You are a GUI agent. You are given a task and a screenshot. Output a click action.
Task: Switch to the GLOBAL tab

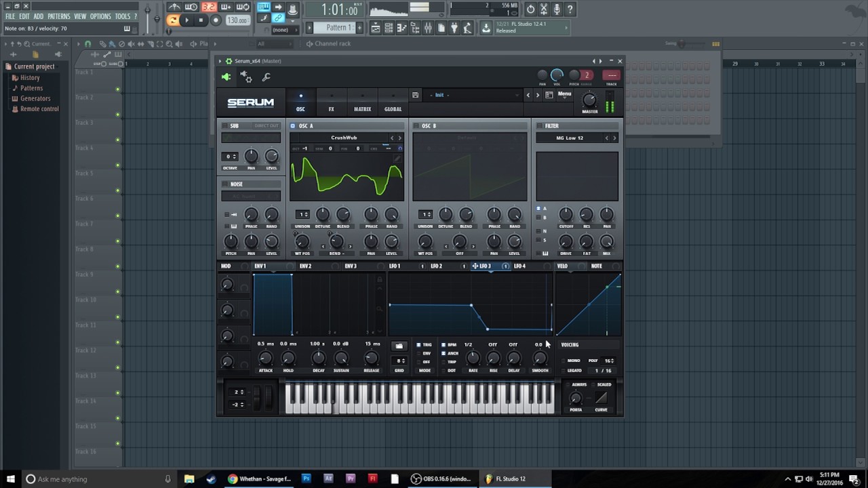click(393, 103)
